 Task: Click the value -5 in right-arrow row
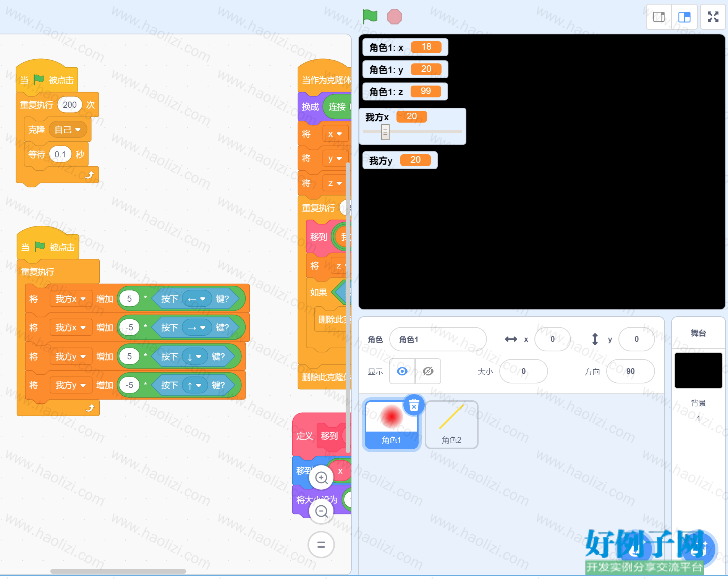tap(129, 327)
